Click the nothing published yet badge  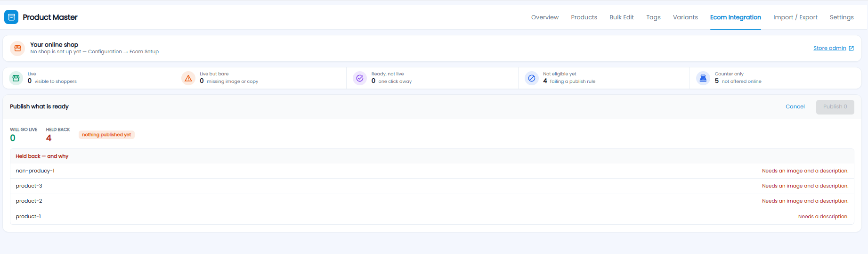tap(106, 135)
